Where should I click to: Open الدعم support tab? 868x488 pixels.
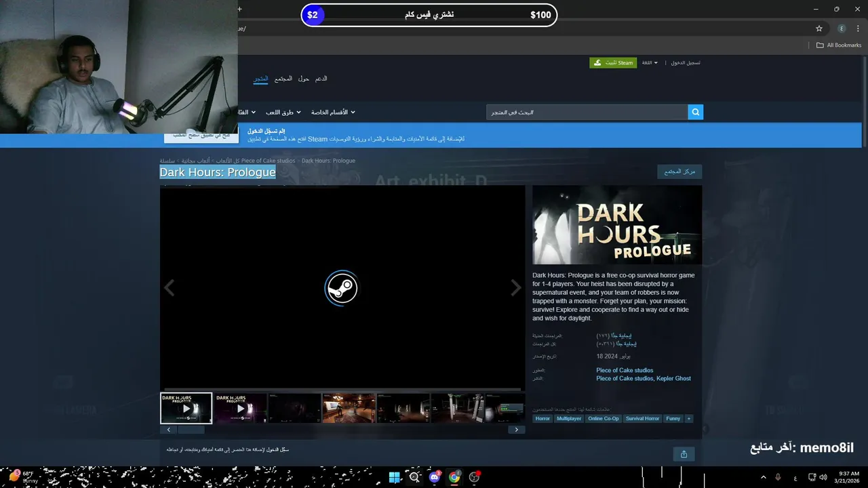click(x=321, y=79)
